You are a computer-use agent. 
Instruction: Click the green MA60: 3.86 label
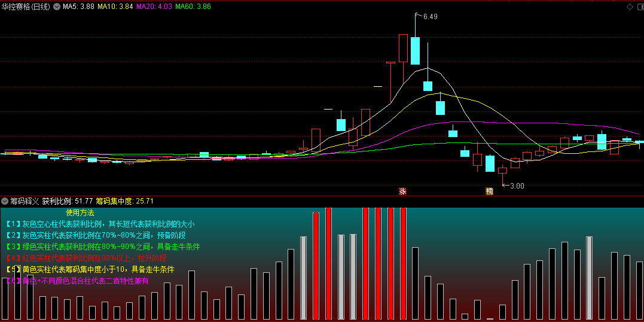193,7
